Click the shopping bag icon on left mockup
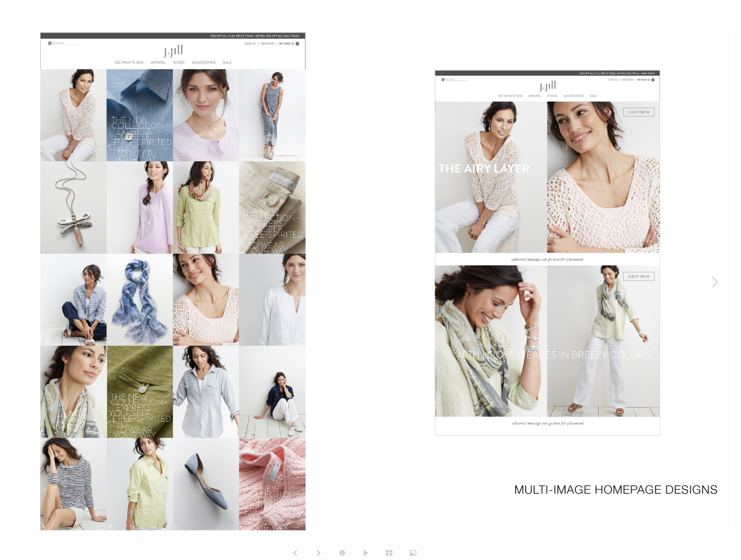Screen dimensions: 741x560 [x=297, y=43]
